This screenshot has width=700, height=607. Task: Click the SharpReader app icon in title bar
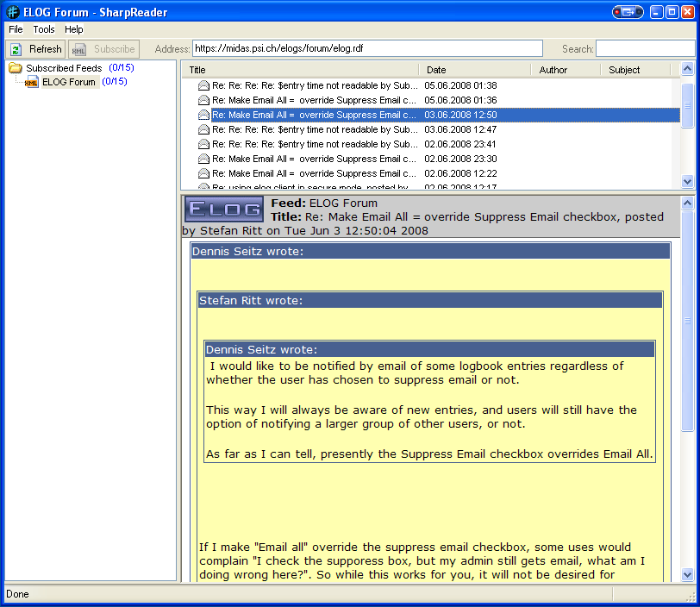point(14,13)
